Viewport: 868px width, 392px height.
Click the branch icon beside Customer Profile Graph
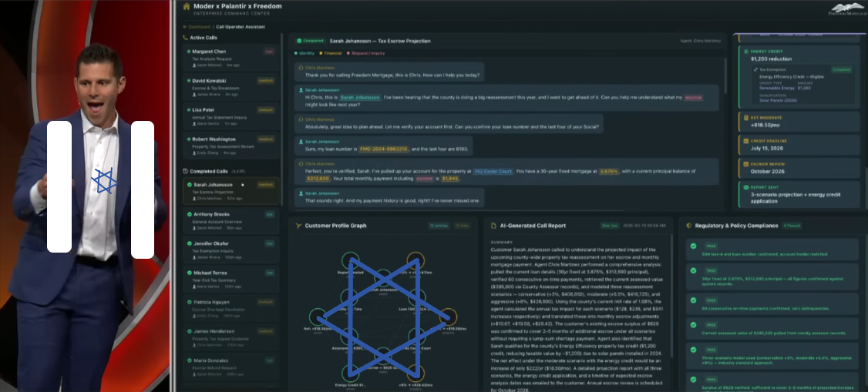click(298, 226)
